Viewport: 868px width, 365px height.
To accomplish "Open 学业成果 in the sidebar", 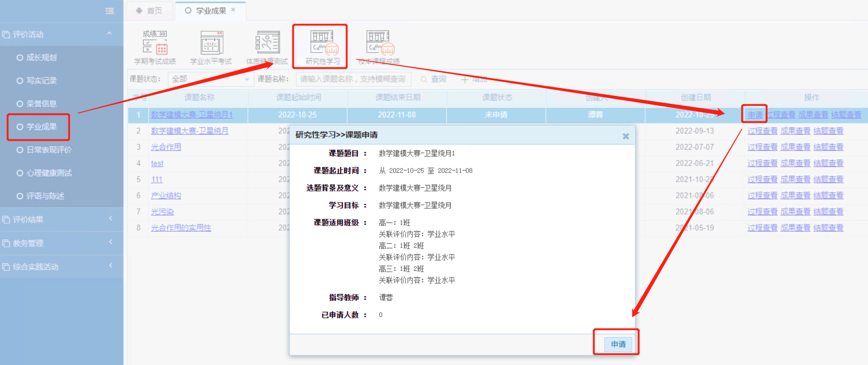I will click(x=41, y=127).
